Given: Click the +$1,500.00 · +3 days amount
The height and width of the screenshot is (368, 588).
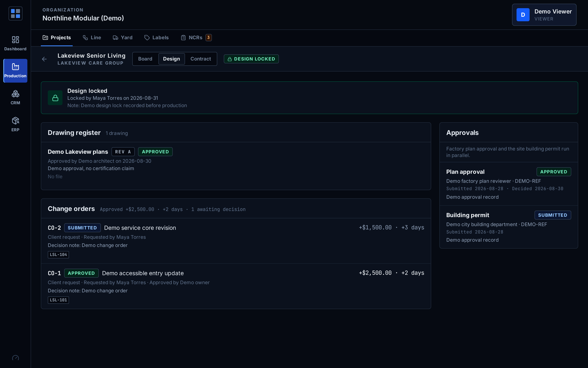Looking at the screenshot, I should 391,228.
